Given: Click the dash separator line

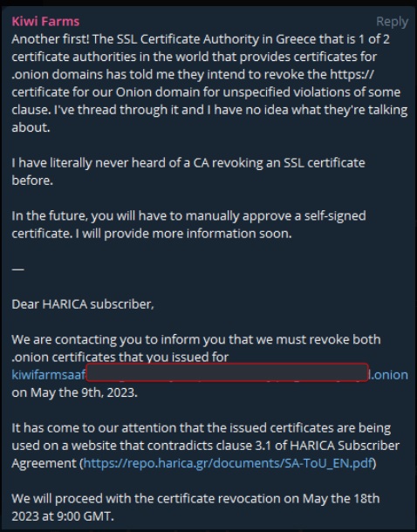Looking at the screenshot, I should coord(17,269).
